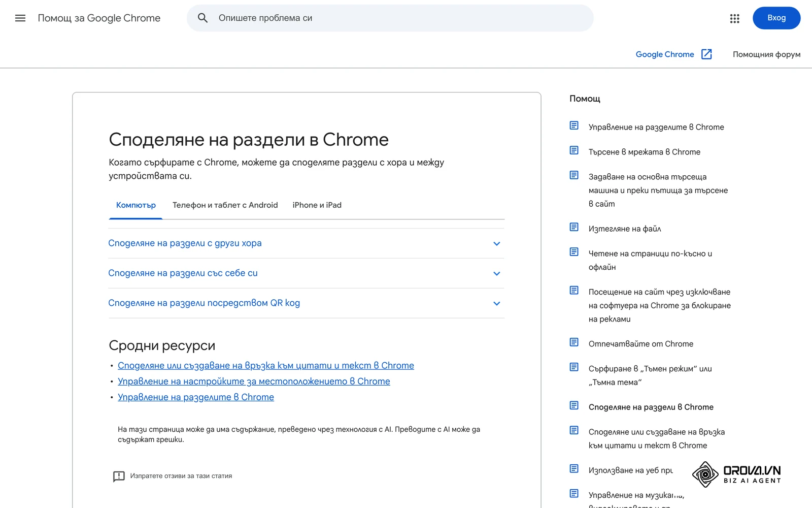This screenshot has height=508, width=812.
Task: Open the 'Помощния форум' link
Action: point(766,54)
